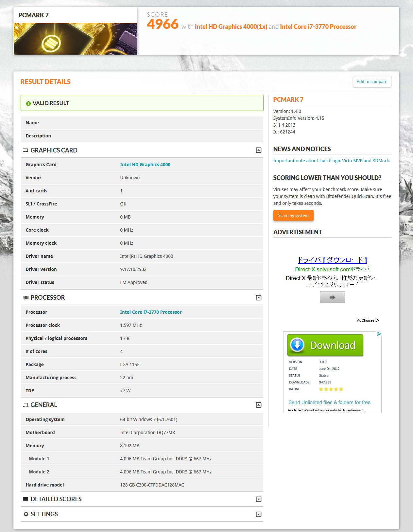Click the Unknown vendor value
This screenshot has width=413, height=532.
tap(130, 178)
